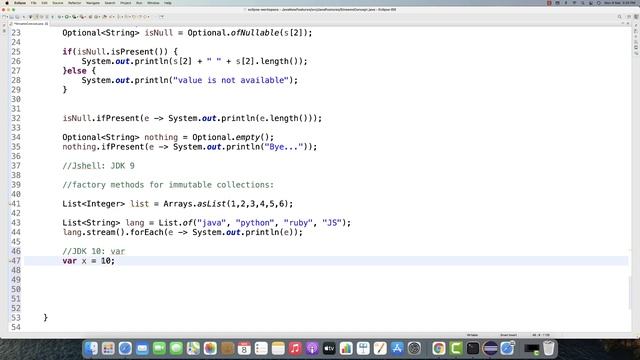The image size is (640, 360).
Task: Minimize the editor area
Action: point(623,23)
